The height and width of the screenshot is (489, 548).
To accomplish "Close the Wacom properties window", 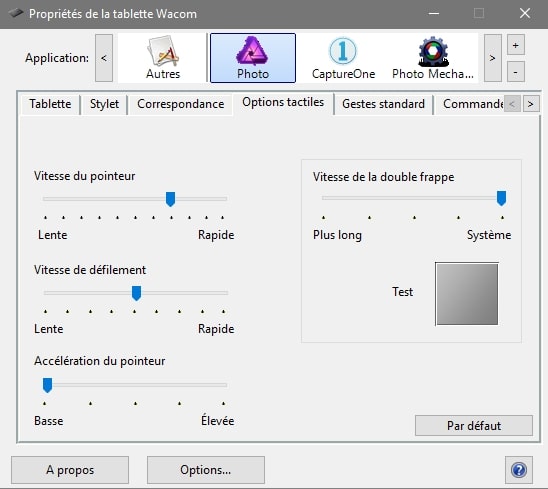I will tap(525, 14).
